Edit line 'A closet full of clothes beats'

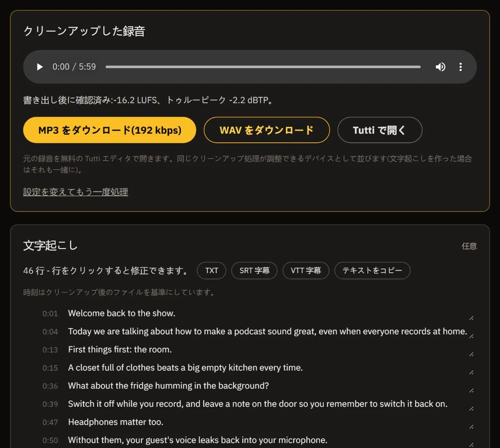pyautogui.click(x=271, y=368)
